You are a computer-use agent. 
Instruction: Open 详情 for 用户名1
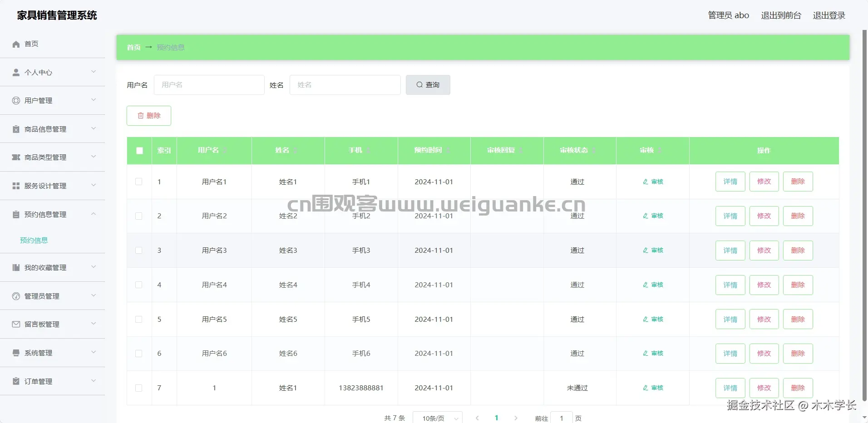(x=730, y=182)
